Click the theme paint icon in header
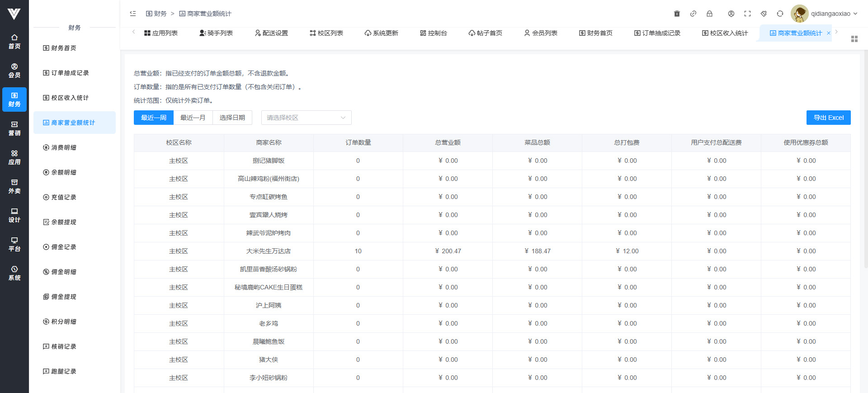The image size is (868, 393). pyautogui.click(x=764, y=14)
